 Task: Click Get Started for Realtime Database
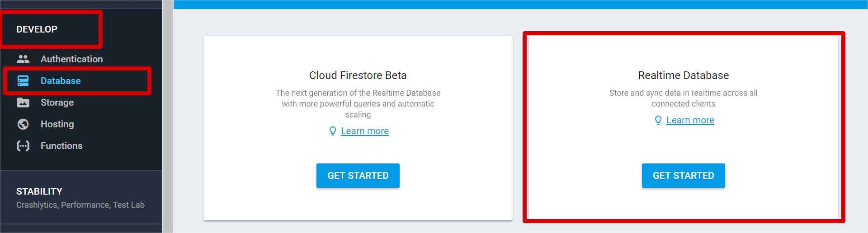684,176
